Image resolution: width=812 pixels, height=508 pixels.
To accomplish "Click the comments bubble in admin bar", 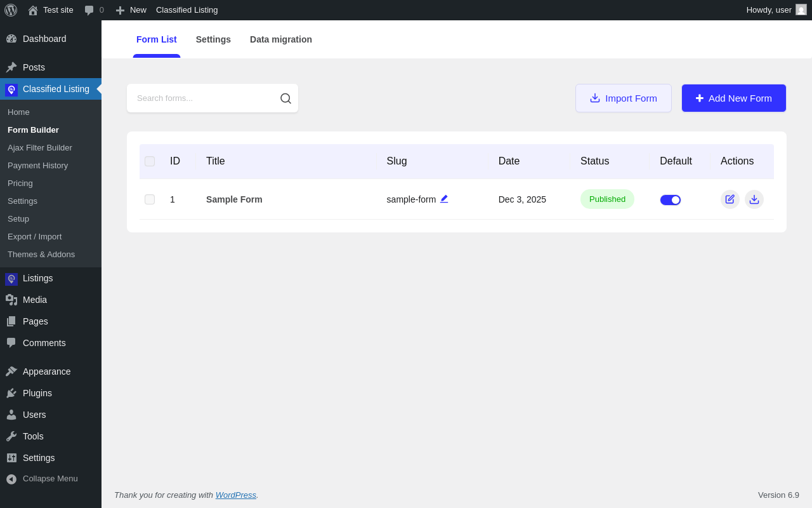I will [x=94, y=10].
